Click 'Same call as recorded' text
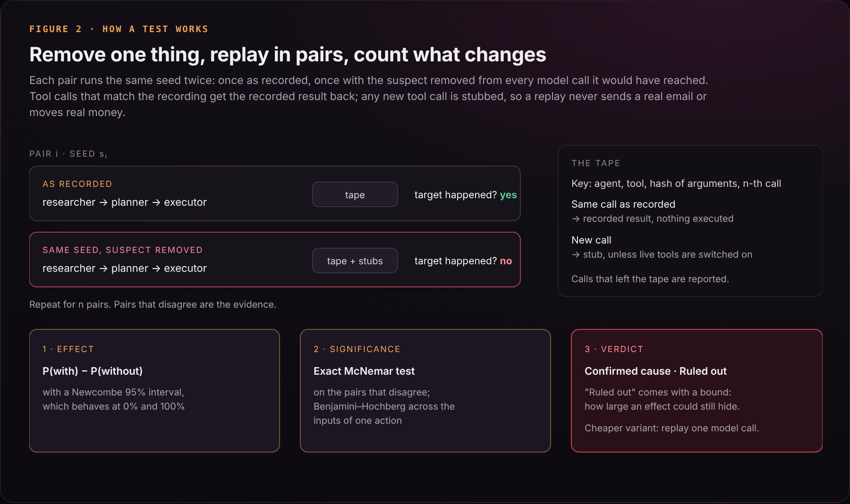850x504 pixels. coord(623,204)
